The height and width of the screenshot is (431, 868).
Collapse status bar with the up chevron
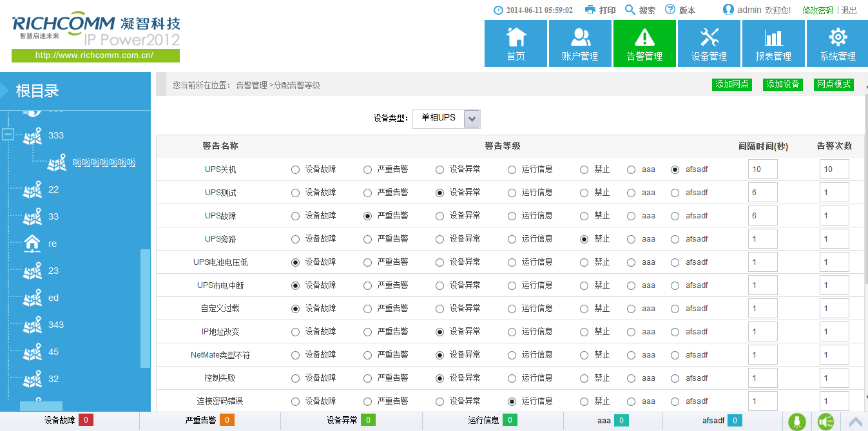click(856, 422)
